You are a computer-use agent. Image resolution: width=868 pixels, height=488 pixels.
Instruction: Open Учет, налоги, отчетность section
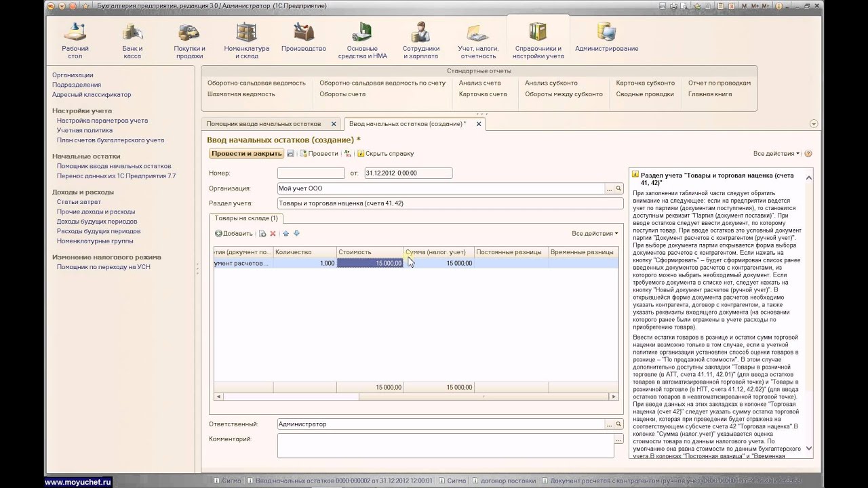478,41
